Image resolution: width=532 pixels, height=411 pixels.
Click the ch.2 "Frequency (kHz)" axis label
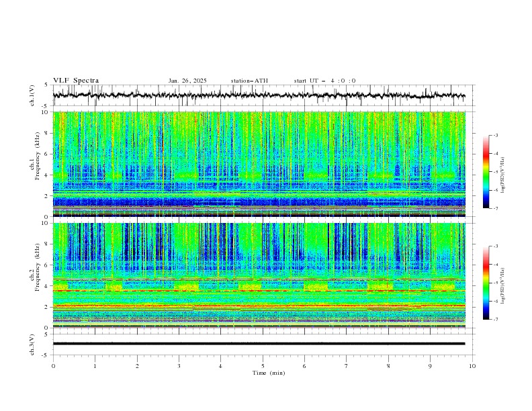point(38,267)
